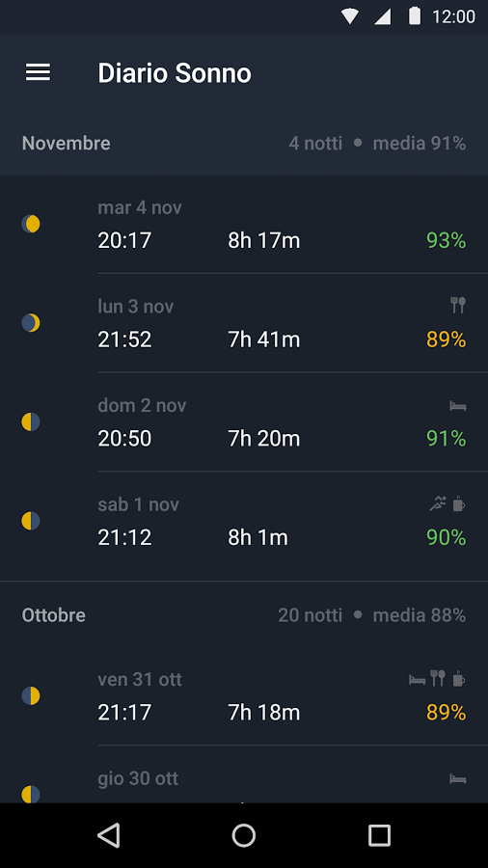The height and width of the screenshot is (868, 488).
Task: Open the mar 4 nov sleep entry
Action: tap(244, 224)
